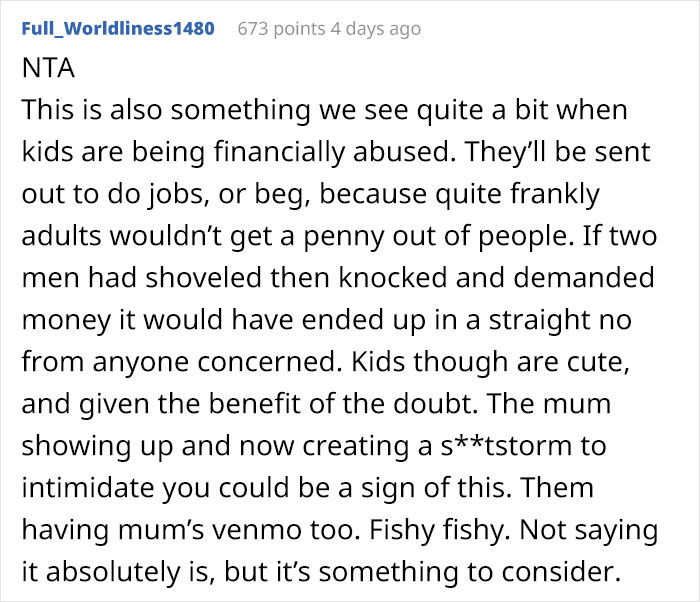The image size is (700, 602).
Task: Click the "4 days ago" timestamp
Action: [x=375, y=29]
